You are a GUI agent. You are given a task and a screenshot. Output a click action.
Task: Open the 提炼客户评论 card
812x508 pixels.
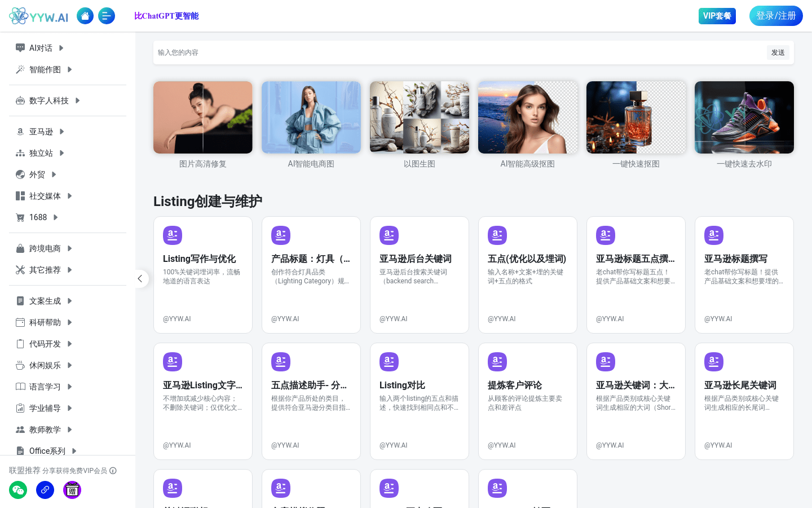pos(528,401)
